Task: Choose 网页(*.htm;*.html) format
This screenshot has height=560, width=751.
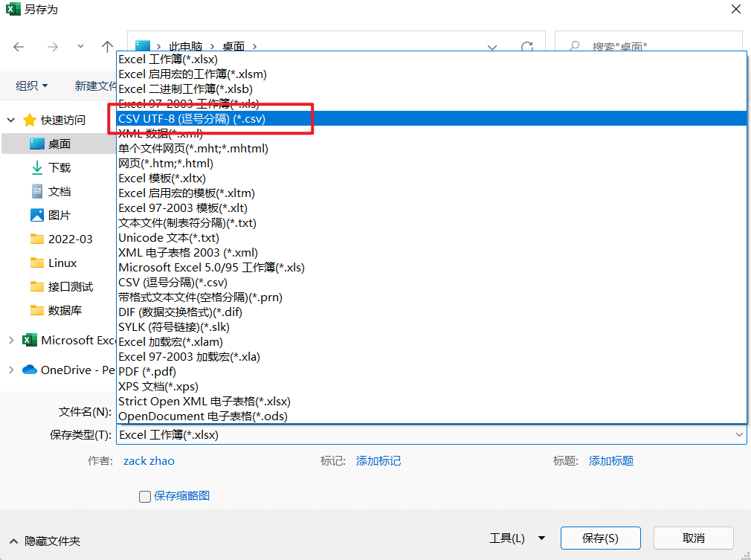Action: pos(431,164)
